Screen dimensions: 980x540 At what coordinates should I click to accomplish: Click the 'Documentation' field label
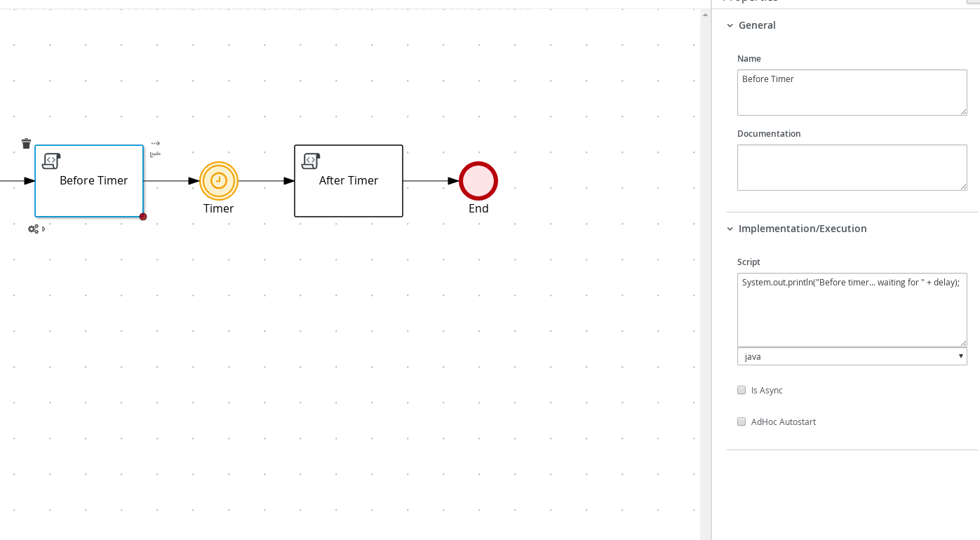click(769, 133)
